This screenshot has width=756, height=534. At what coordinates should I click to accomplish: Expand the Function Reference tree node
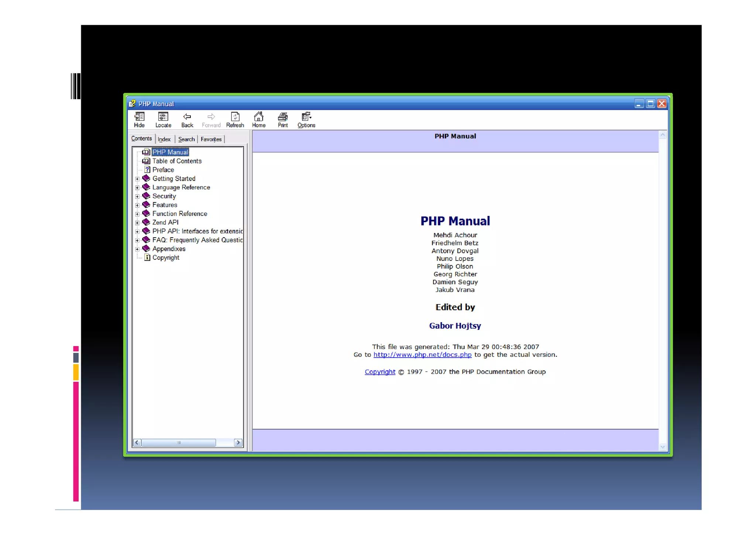[137, 214]
